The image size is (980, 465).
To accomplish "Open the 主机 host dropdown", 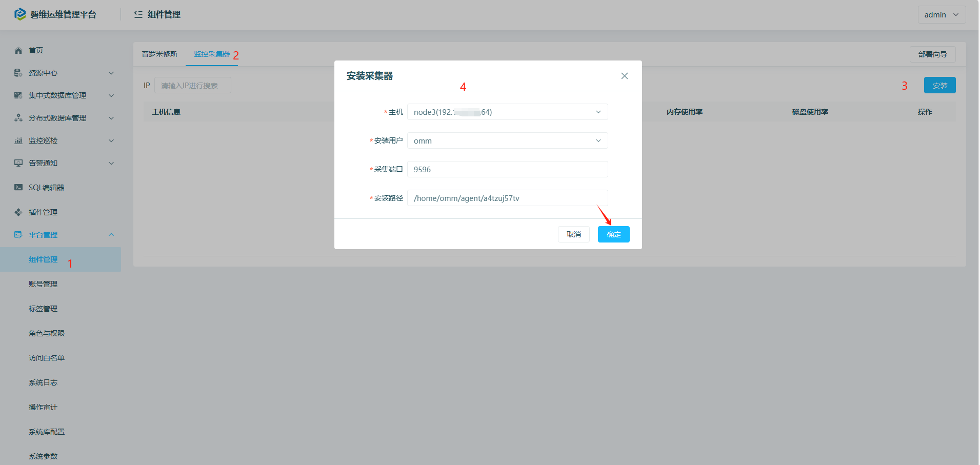I will click(508, 112).
